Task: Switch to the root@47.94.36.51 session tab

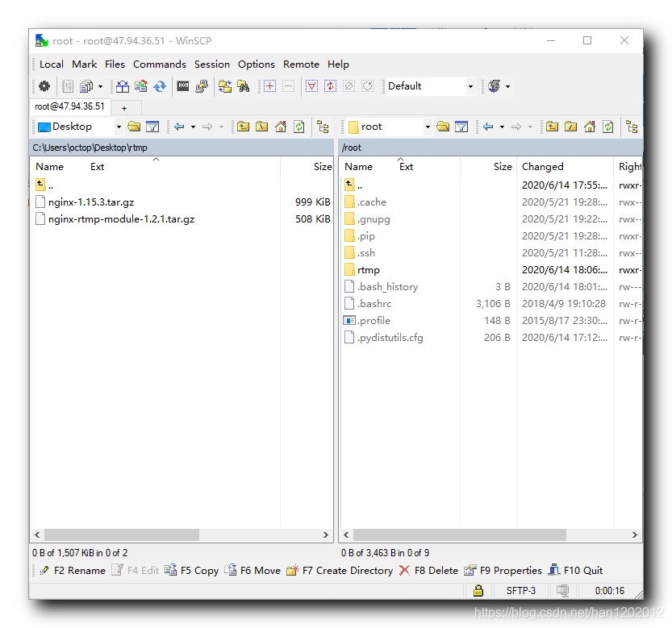Action: point(70,106)
